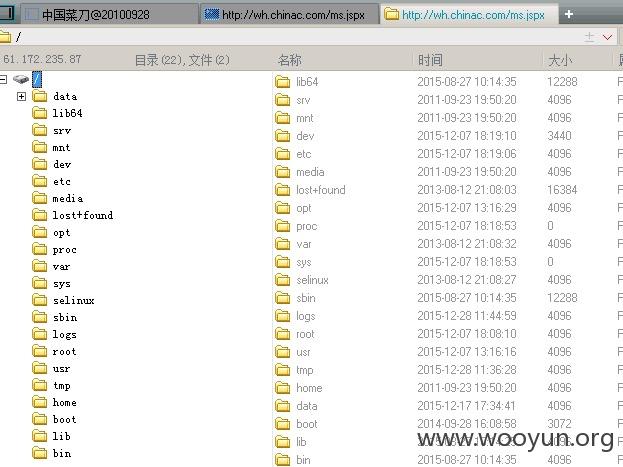Screen dimensions: 623x467
Task: Click timestamp 2015-12-28 11:44:59
Action: tap(467, 316)
